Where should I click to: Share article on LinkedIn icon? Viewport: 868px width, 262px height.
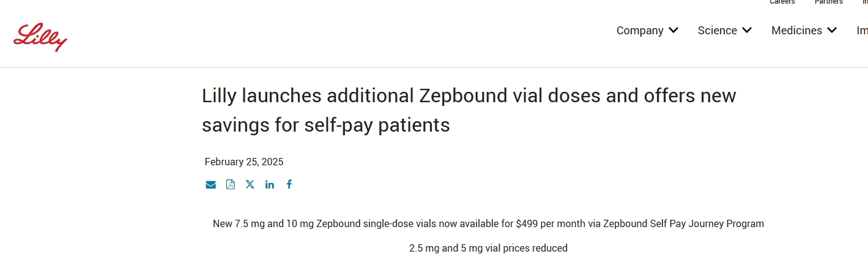coord(270,184)
